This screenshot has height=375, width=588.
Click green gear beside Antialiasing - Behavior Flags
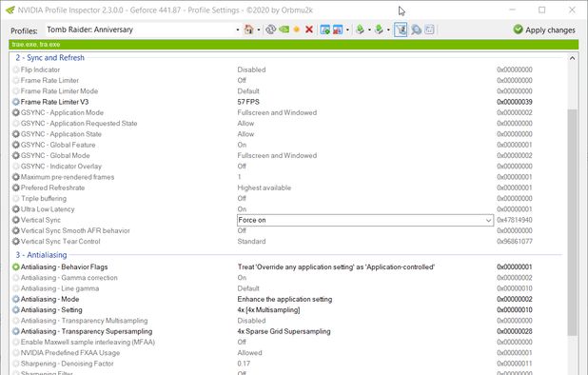coord(16,267)
